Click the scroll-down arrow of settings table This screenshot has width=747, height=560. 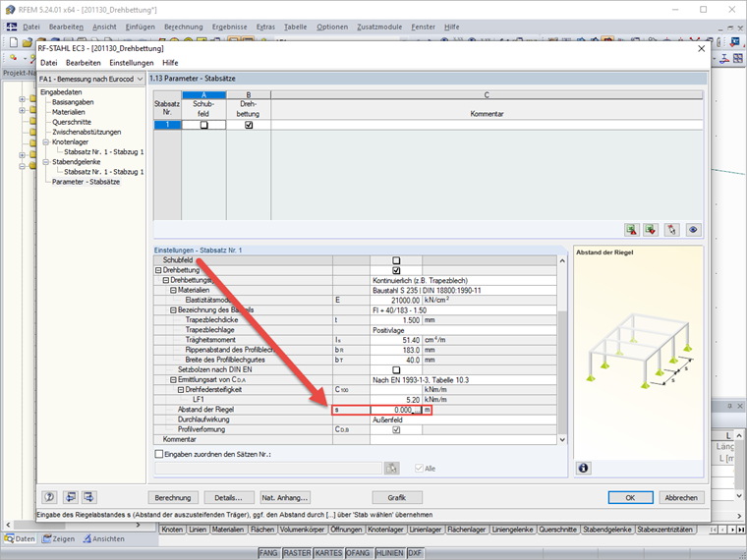pyautogui.click(x=562, y=439)
